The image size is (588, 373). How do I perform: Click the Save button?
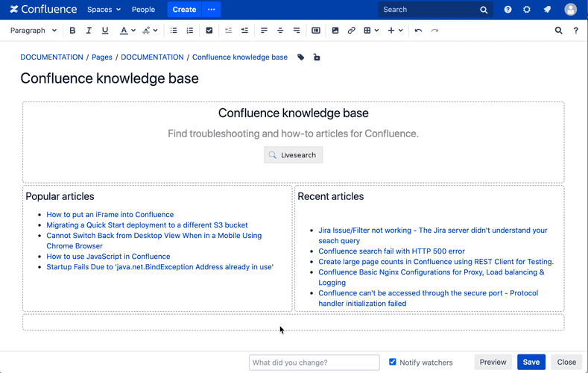[x=531, y=362]
